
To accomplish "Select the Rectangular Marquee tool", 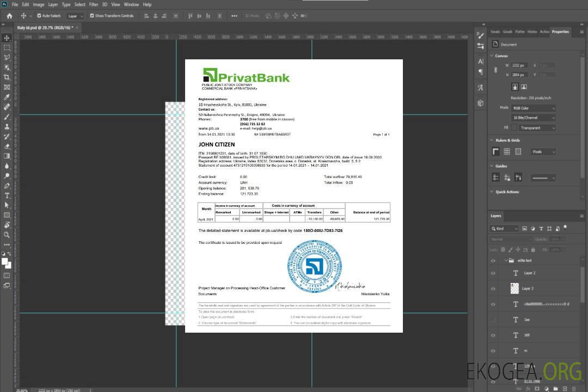I will click(7, 48).
